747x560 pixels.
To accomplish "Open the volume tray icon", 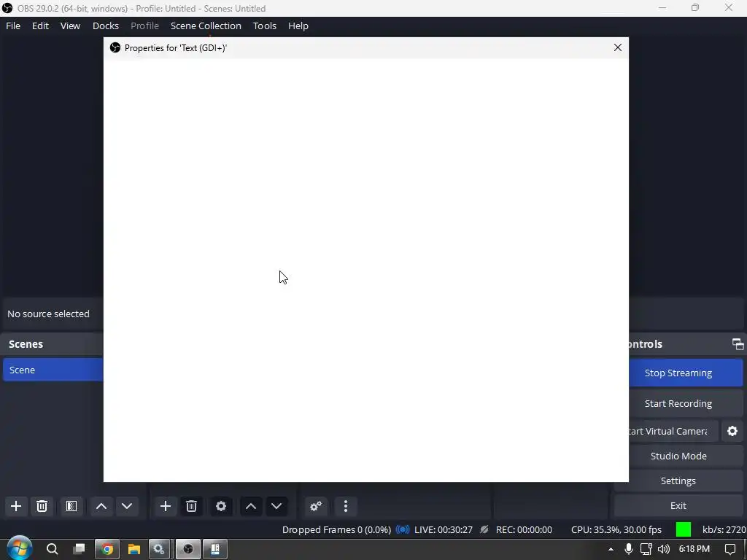I will tap(664, 549).
